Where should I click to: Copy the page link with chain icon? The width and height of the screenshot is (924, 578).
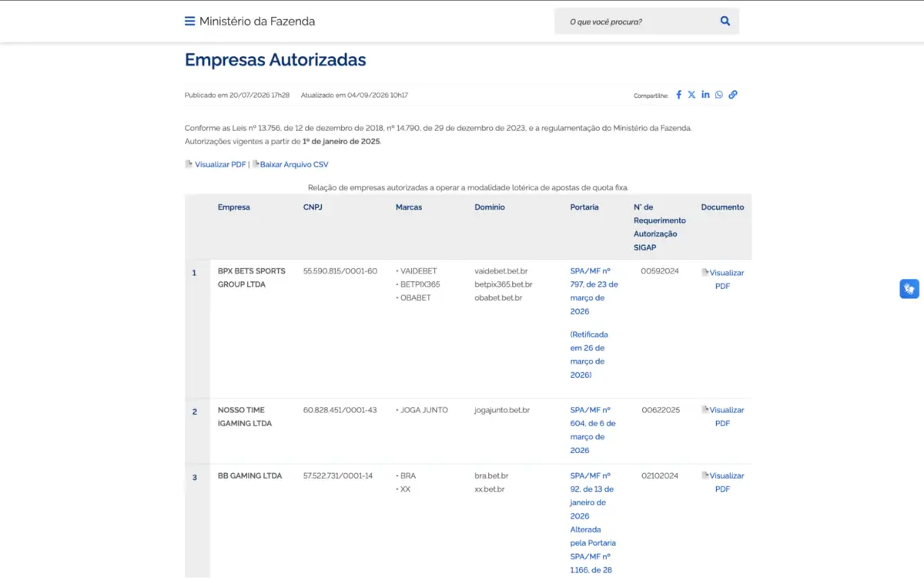pyautogui.click(x=733, y=95)
